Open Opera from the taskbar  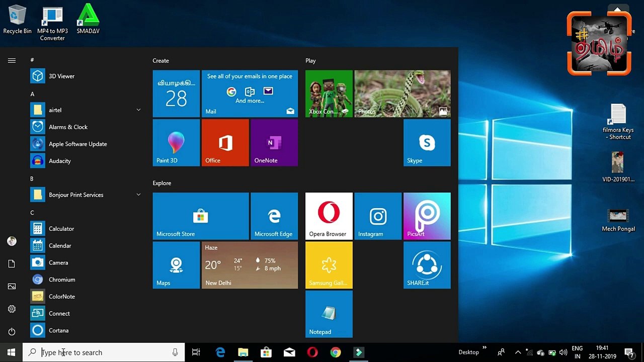312,352
